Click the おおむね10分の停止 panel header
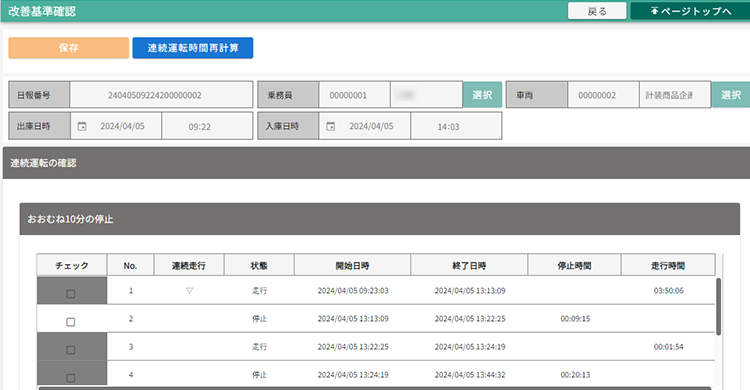This screenshot has width=750, height=390. [x=380, y=219]
